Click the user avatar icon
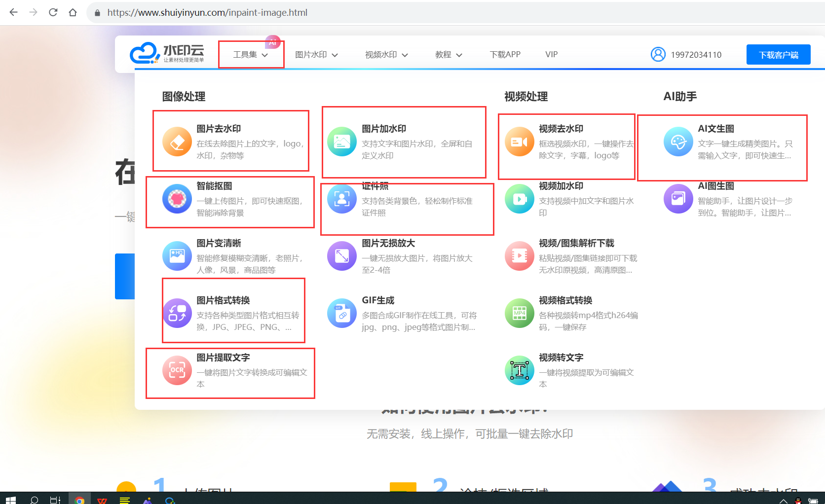The image size is (825, 504). click(658, 54)
